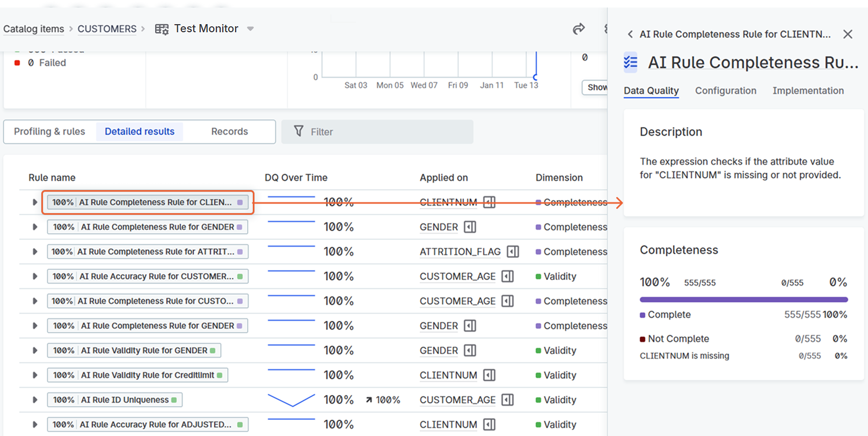Select the Implementation tab
This screenshot has height=436, width=868.
pos(808,91)
